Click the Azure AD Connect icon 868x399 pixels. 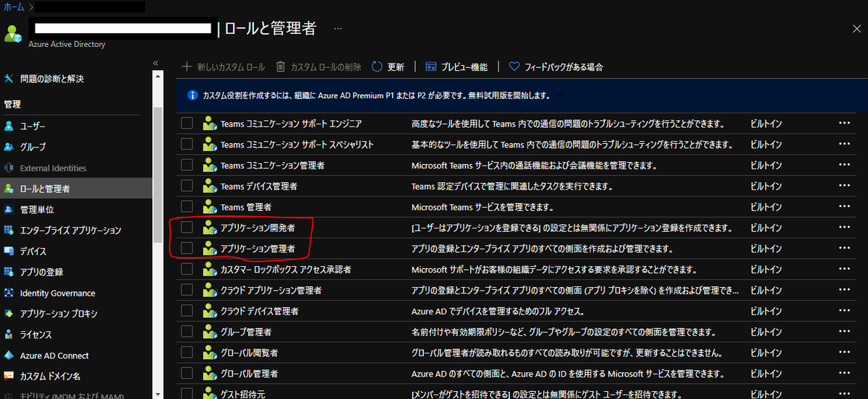(9, 356)
